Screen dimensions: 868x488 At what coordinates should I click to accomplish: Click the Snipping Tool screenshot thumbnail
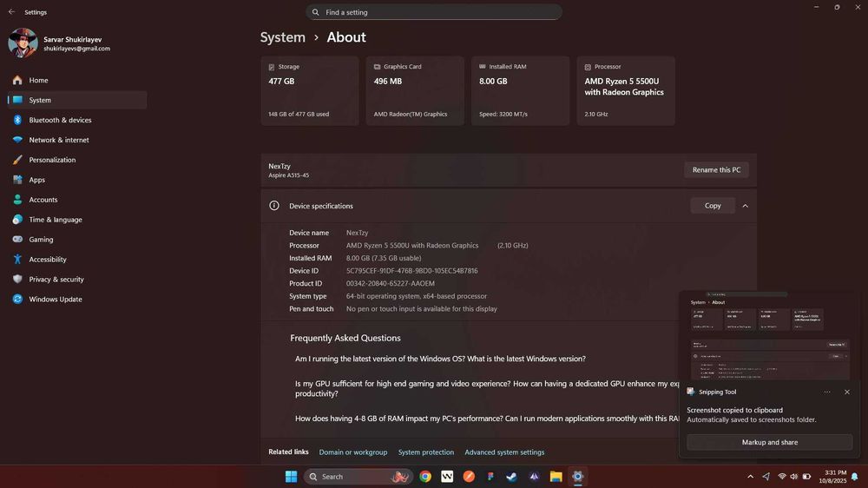tap(769, 336)
